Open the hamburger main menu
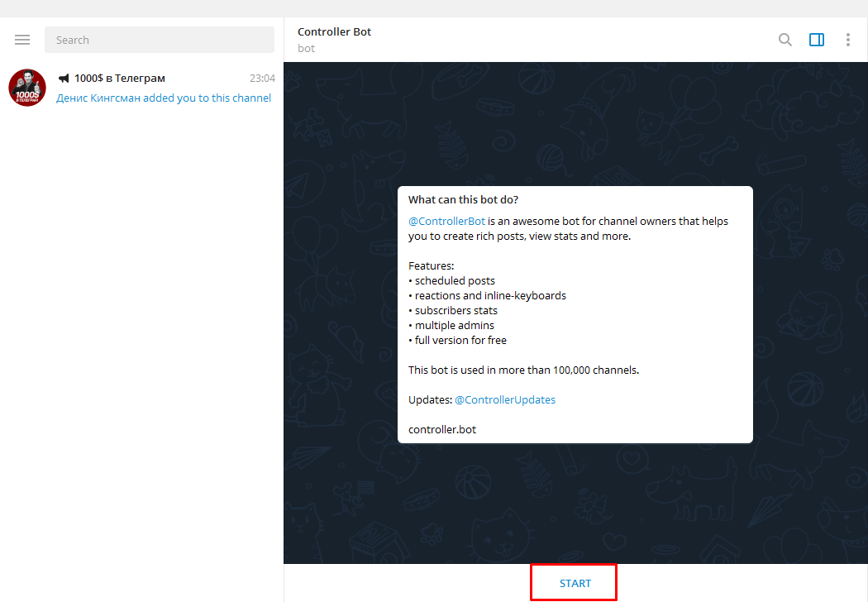The height and width of the screenshot is (602, 868). pos(22,40)
